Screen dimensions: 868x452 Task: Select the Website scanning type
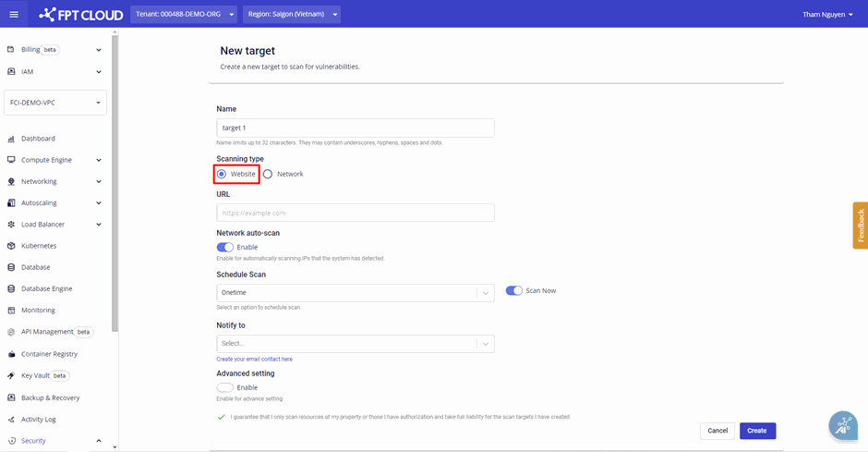pos(222,174)
